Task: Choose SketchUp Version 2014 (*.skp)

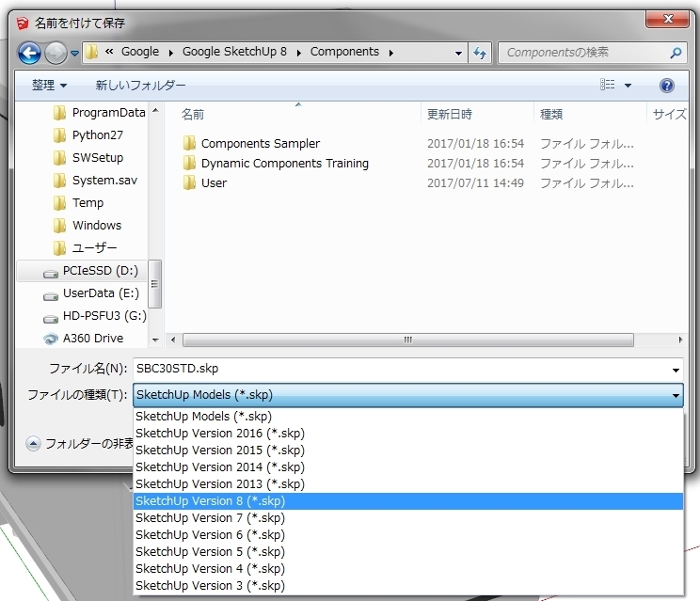Action: pos(408,467)
